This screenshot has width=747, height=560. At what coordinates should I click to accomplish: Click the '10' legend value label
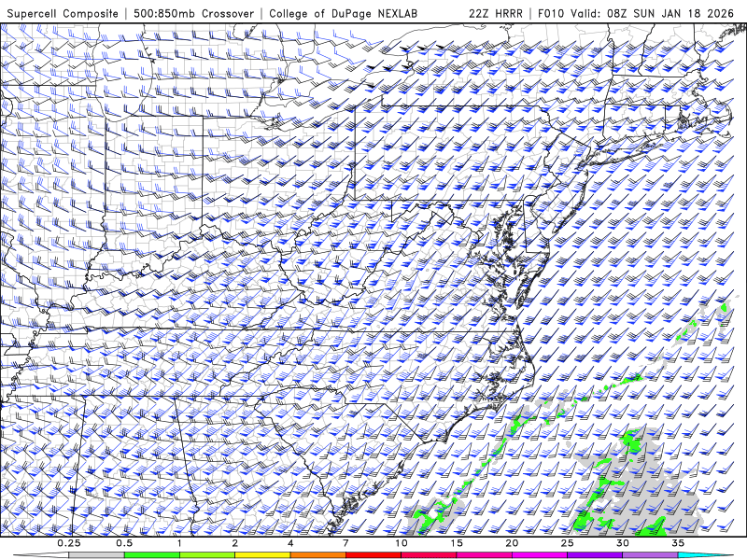[x=402, y=543]
